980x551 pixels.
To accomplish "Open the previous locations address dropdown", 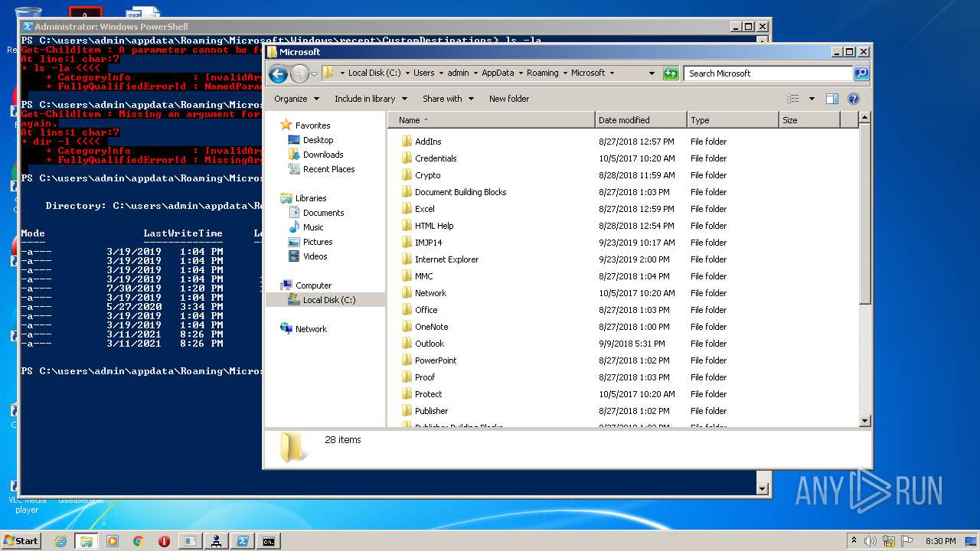I will pyautogui.click(x=652, y=73).
